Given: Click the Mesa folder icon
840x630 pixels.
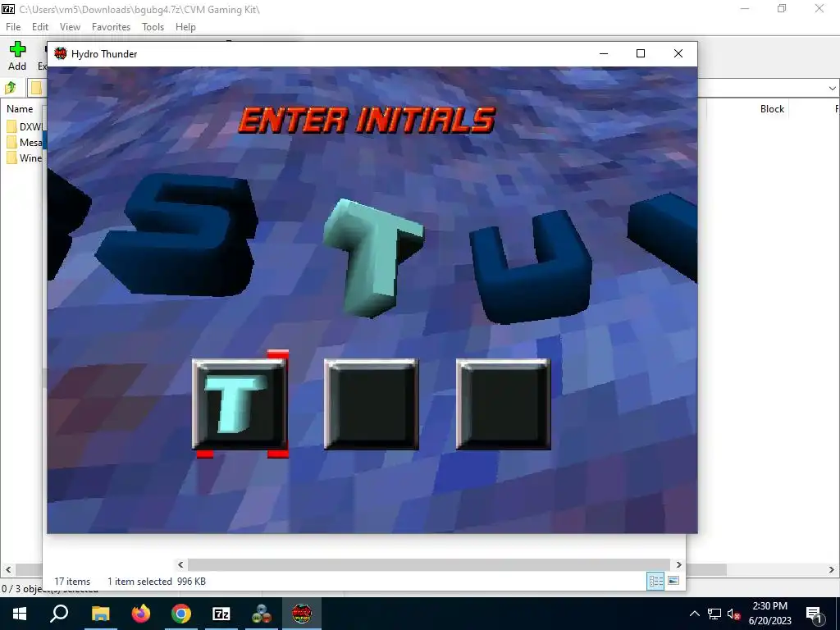Looking at the screenshot, I should pyautogui.click(x=11, y=142).
